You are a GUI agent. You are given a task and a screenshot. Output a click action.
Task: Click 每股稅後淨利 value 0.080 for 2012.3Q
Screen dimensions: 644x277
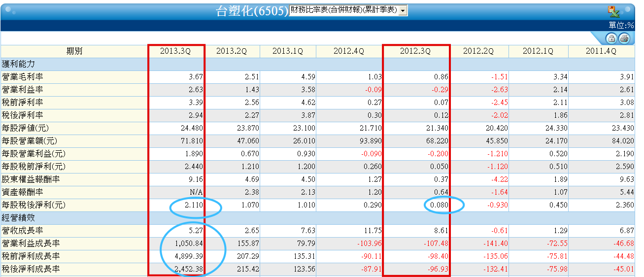tap(439, 205)
